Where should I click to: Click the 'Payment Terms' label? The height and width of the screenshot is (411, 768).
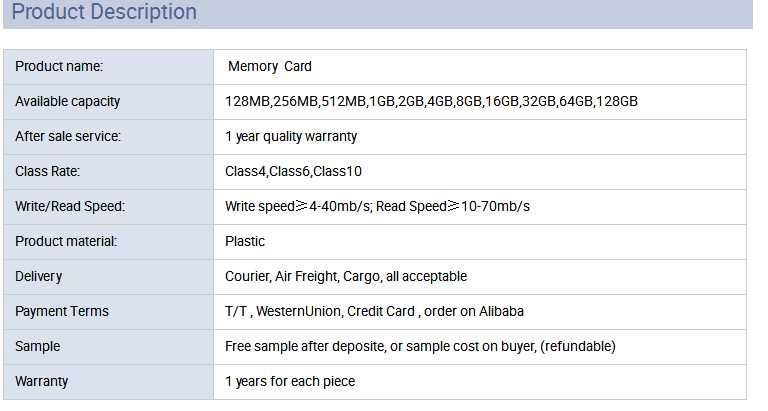tap(62, 312)
